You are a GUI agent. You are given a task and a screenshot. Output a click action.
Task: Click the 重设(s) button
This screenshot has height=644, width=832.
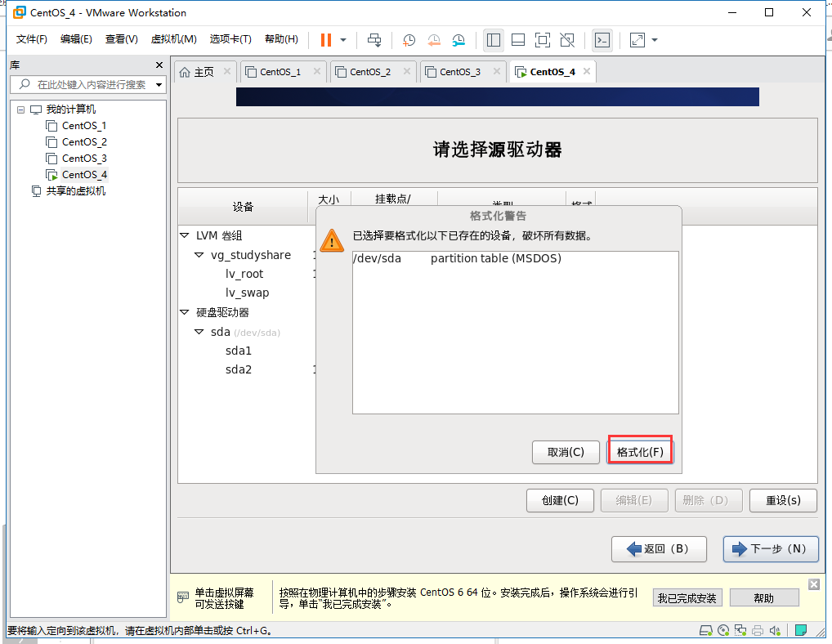(783, 500)
